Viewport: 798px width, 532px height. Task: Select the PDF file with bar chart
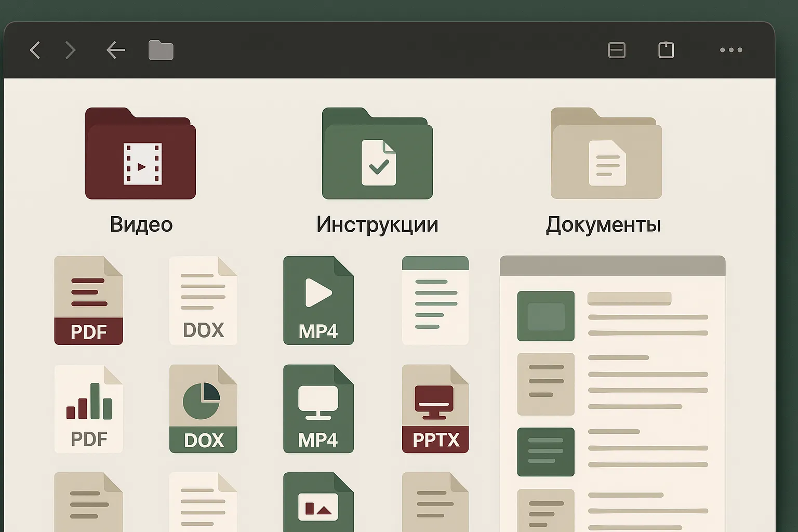pyautogui.click(x=88, y=409)
